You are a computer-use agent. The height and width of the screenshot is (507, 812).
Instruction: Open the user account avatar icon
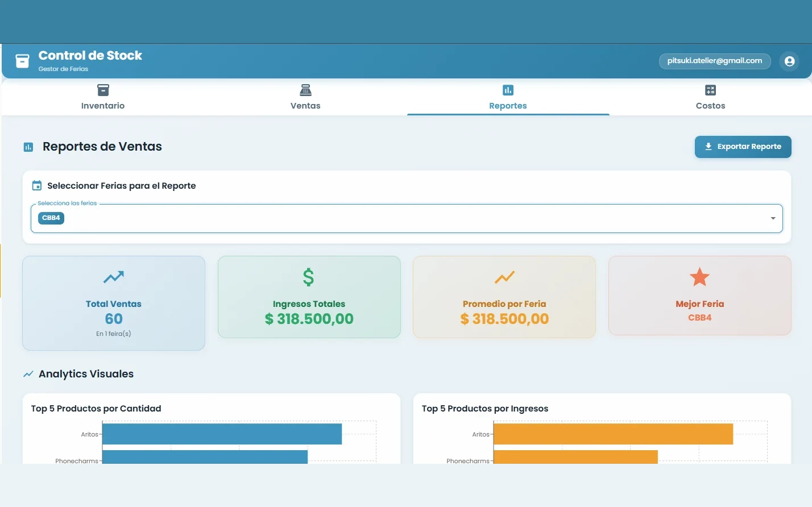point(789,61)
